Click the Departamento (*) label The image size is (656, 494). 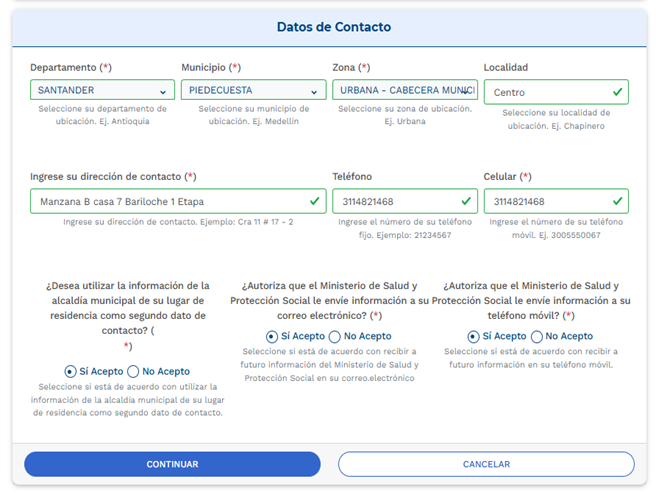[x=71, y=67]
